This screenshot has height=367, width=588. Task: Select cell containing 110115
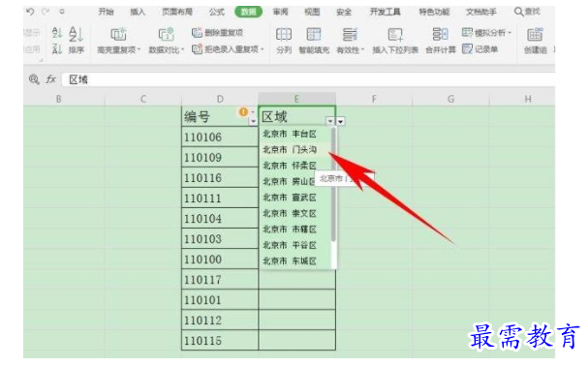220,341
